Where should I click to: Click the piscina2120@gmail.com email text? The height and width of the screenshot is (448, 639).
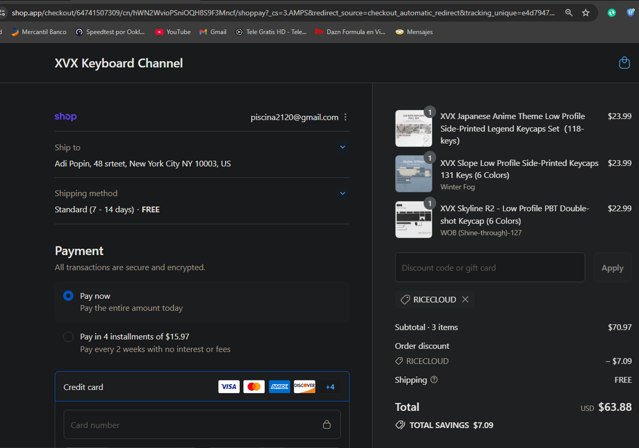pyautogui.click(x=294, y=117)
